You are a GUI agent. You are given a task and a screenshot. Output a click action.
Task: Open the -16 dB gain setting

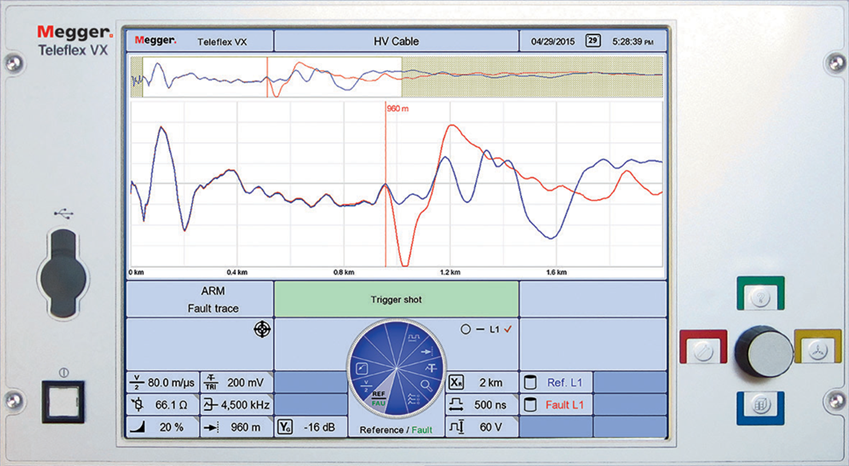click(311, 427)
